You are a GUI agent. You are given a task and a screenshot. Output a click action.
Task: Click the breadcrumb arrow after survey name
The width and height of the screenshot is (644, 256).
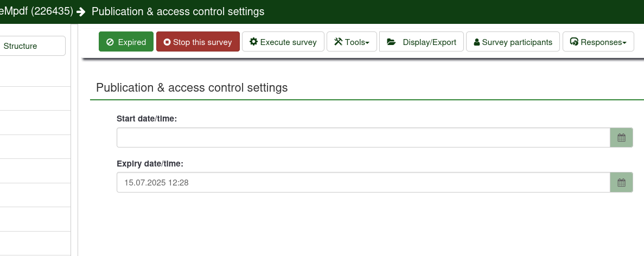pyautogui.click(x=81, y=11)
